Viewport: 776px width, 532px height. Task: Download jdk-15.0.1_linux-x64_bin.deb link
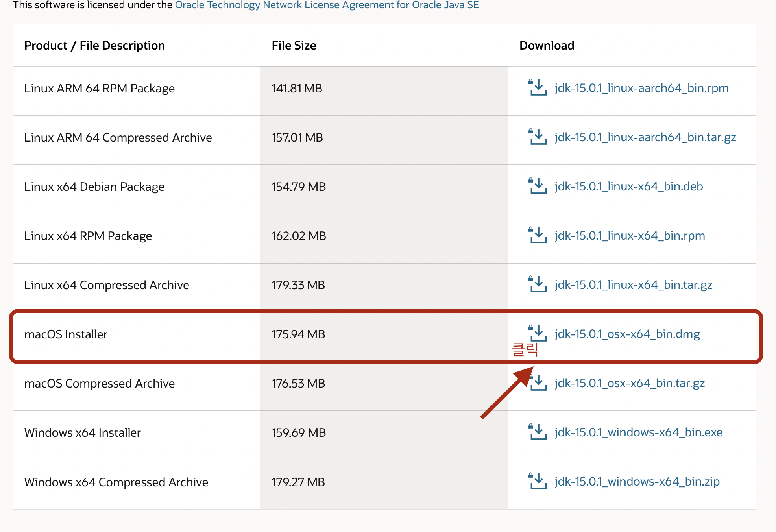pos(628,187)
